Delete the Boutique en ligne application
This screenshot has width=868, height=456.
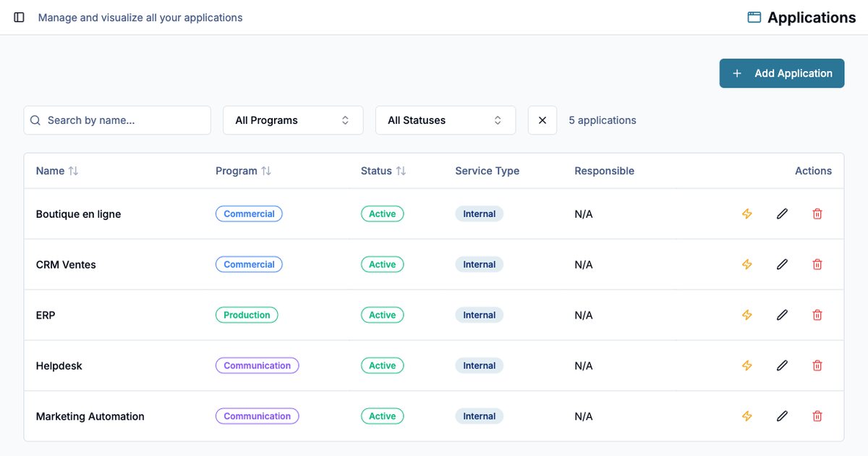(817, 214)
